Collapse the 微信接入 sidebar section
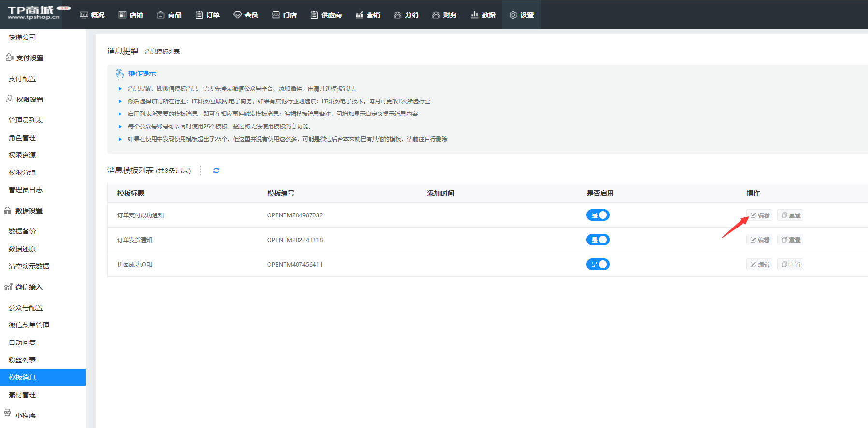Image resolution: width=868 pixels, height=428 pixels. tap(28, 287)
